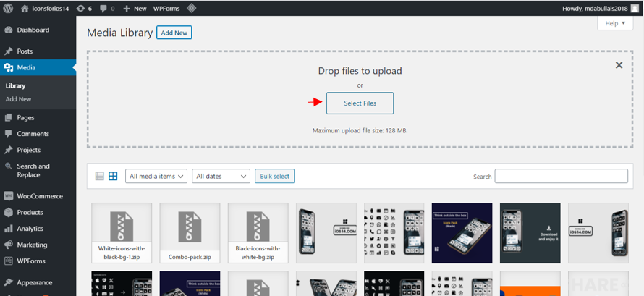
Task: Click the Media camera-music icon
Action: [x=8, y=68]
